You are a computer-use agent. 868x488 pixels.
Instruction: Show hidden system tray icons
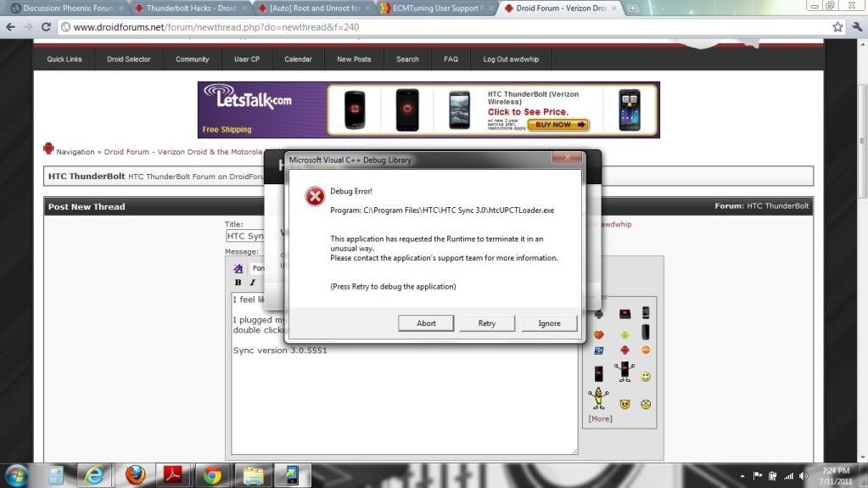click(x=742, y=476)
